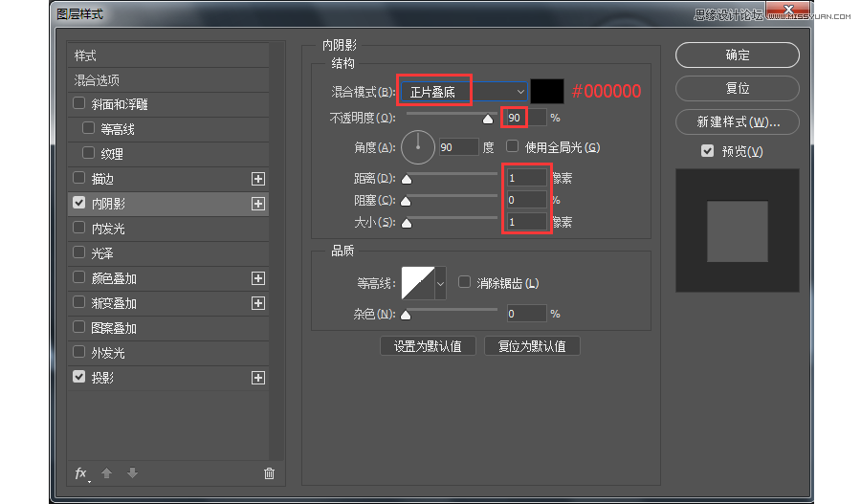Toggle 消除锯齿 checkbox
The height and width of the screenshot is (504, 861).
click(x=465, y=282)
